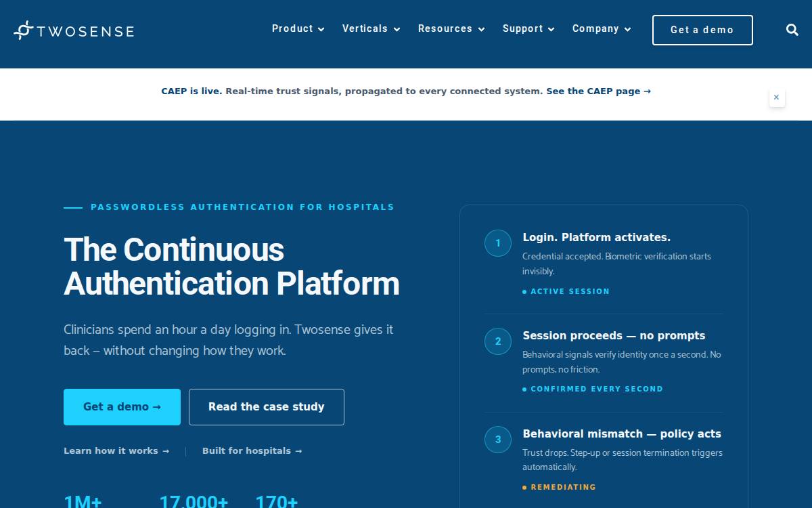Follow the Built for hospitals link
Viewport: 812px width, 508px height.
[x=252, y=451]
